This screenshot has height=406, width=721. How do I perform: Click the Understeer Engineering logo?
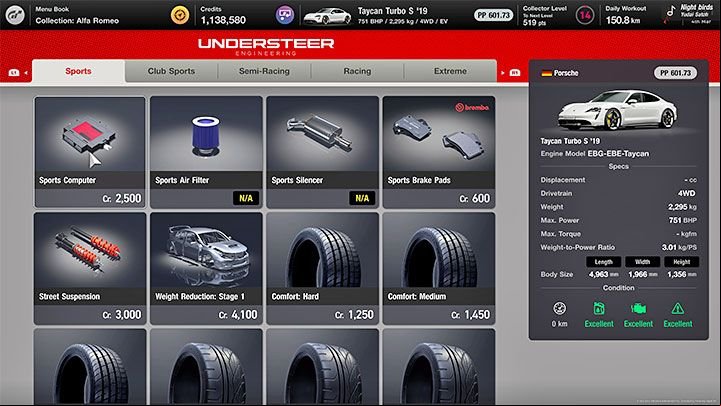[266, 47]
